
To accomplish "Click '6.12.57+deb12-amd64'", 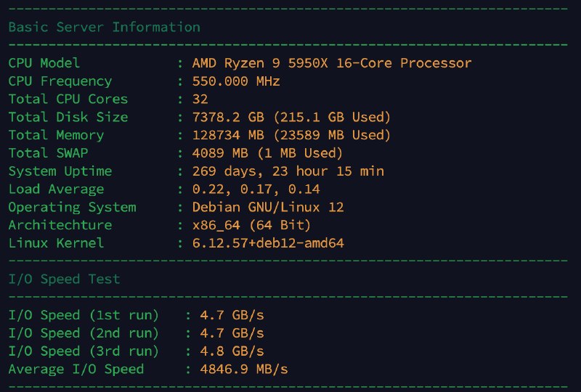I will [x=268, y=243].
